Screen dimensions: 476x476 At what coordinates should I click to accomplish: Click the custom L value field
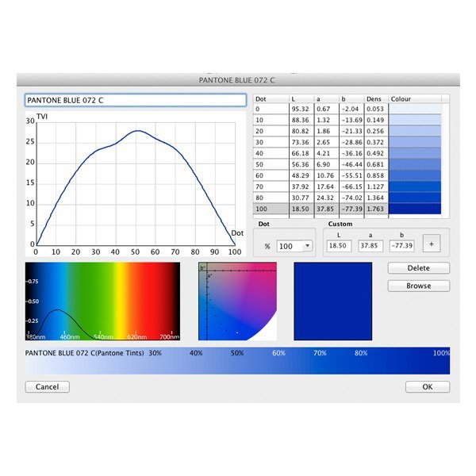tap(339, 246)
